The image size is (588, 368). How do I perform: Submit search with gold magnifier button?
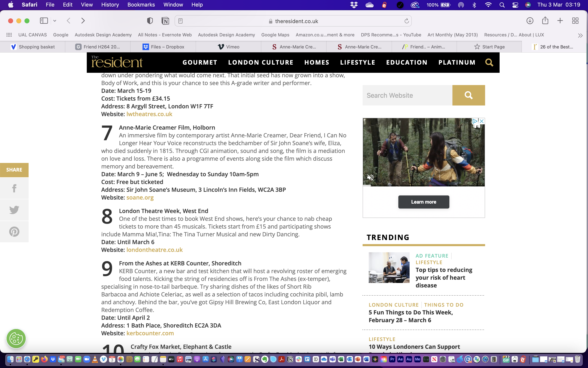click(468, 95)
